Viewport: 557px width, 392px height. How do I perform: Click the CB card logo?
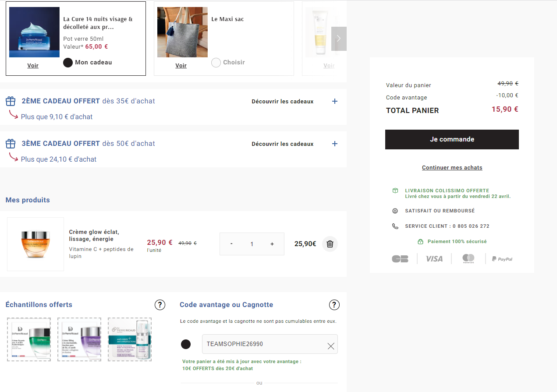pyautogui.click(x=400, y=259)
